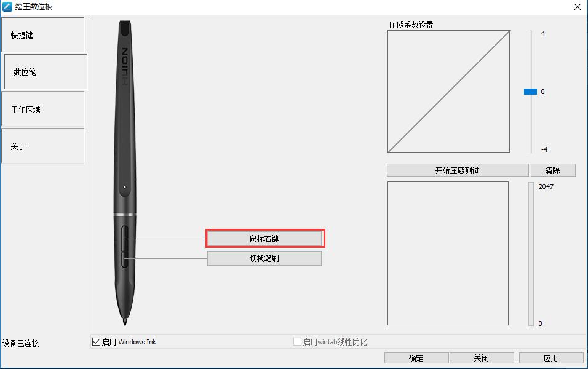Screen dimensions: 588x369
Task: Click the 关闭 button at bottom
Action: click(x=482, y=358)
